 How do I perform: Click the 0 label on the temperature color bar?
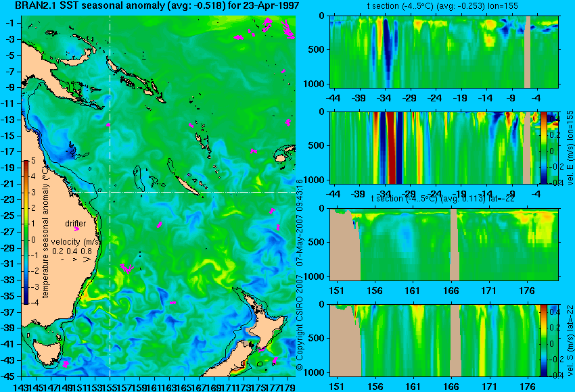[33, 240]
